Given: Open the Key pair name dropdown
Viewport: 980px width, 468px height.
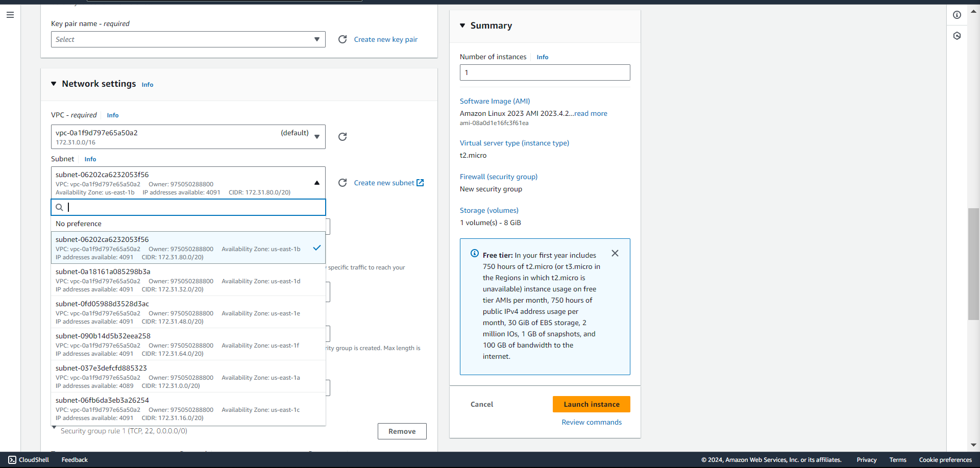Looking at the screenshot, I should (188, 39).
